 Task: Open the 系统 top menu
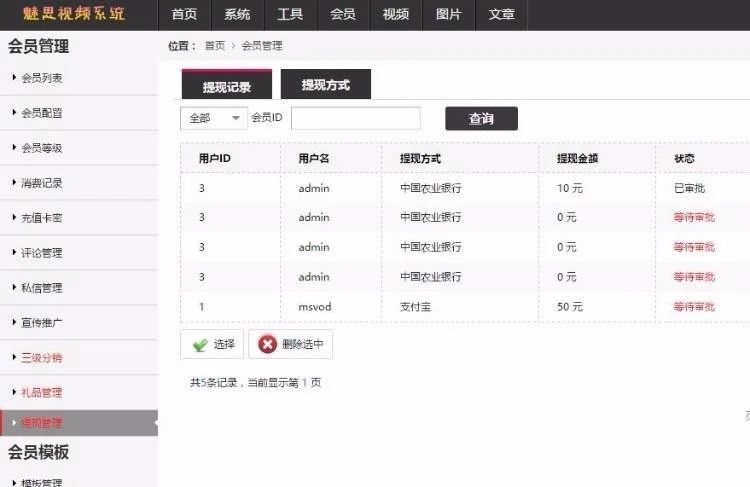[x=237, y=14]
